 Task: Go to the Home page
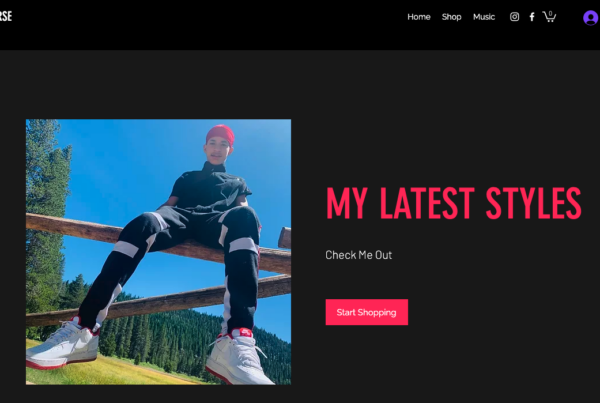[x=419, y=17]
